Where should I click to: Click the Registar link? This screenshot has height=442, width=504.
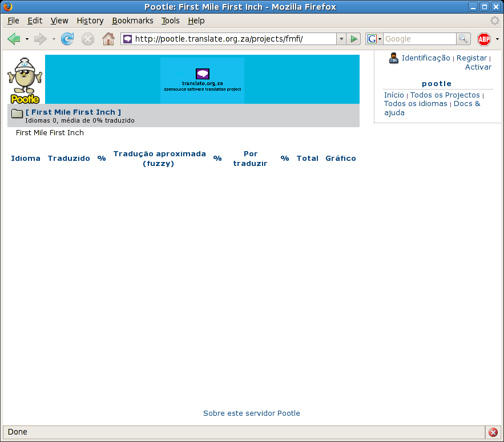click(471, 58)
